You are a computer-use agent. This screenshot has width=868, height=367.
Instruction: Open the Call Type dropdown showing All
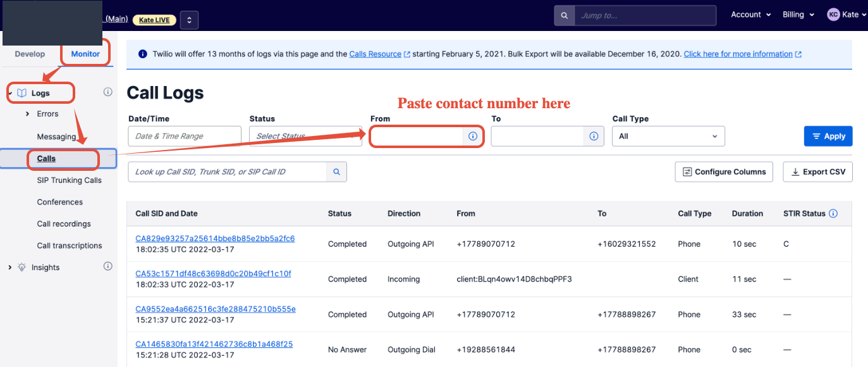(668, 136)
